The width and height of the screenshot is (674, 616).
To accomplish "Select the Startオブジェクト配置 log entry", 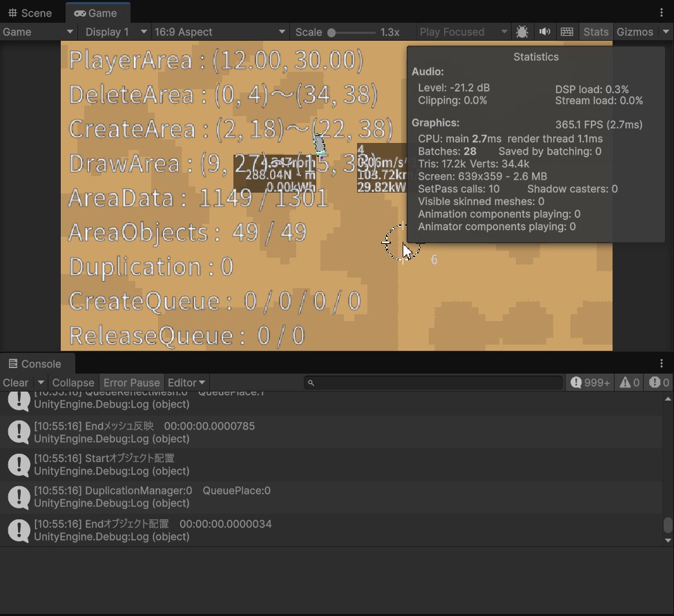I will click(331, 464).
